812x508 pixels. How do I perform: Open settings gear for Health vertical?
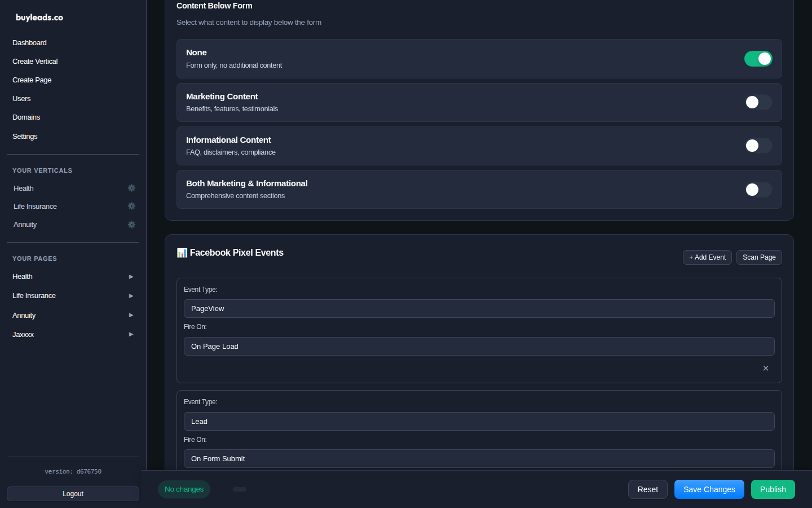point(131,188)
